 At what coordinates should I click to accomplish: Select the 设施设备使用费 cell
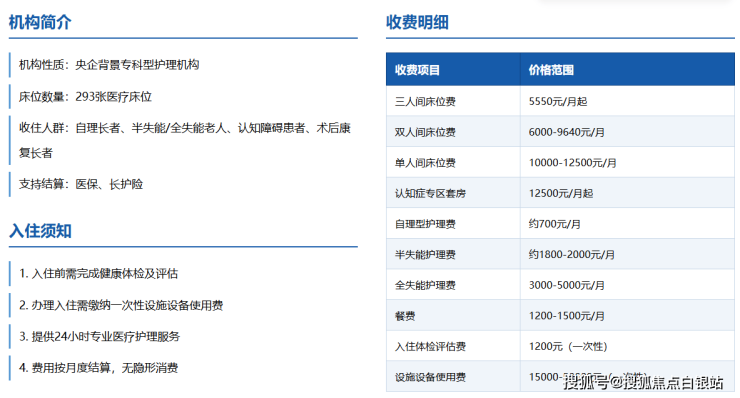coord(453,377)
